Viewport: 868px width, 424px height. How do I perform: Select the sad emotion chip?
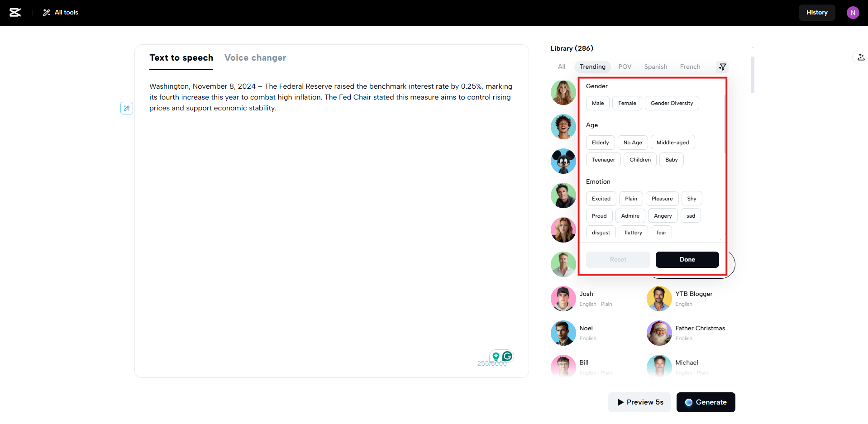point(691,216)
